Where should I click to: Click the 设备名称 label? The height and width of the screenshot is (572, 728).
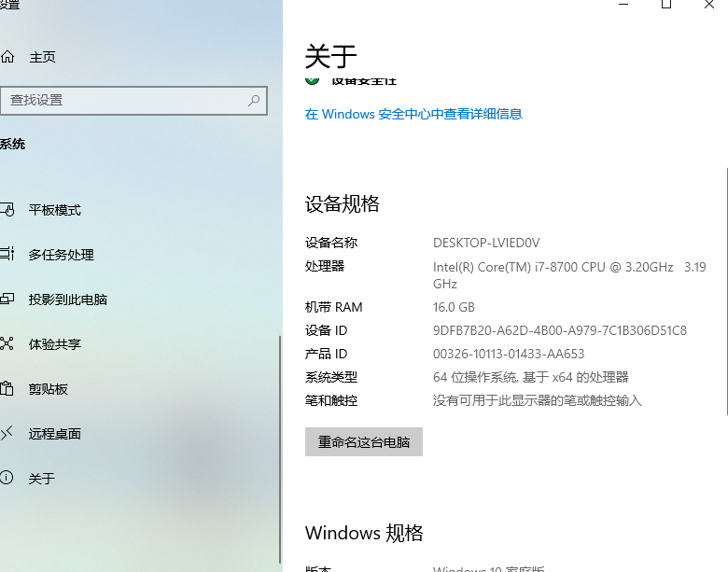pos(331,243)
